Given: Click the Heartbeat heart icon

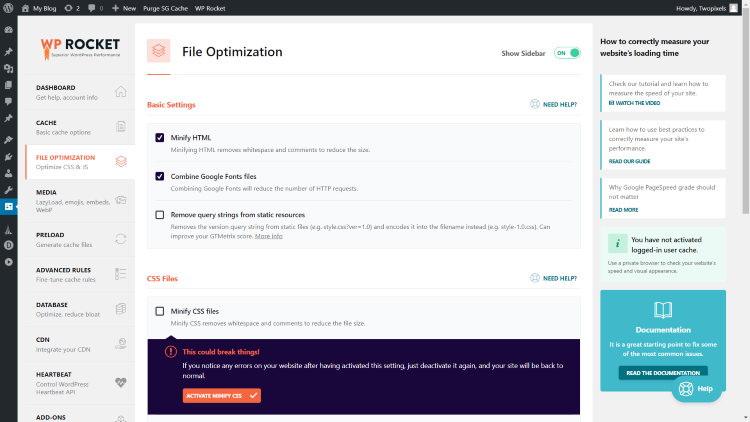Looking at the screenshot, I should pos(121,382).
